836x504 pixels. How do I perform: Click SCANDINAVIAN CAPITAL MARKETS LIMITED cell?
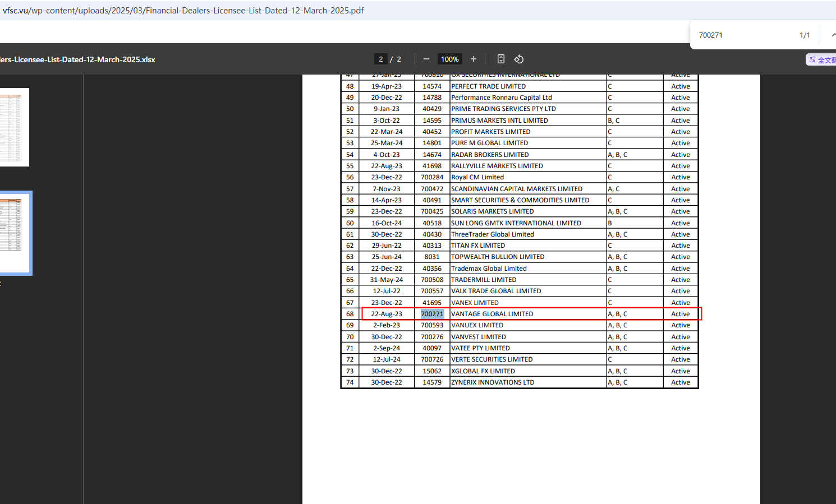516,189
